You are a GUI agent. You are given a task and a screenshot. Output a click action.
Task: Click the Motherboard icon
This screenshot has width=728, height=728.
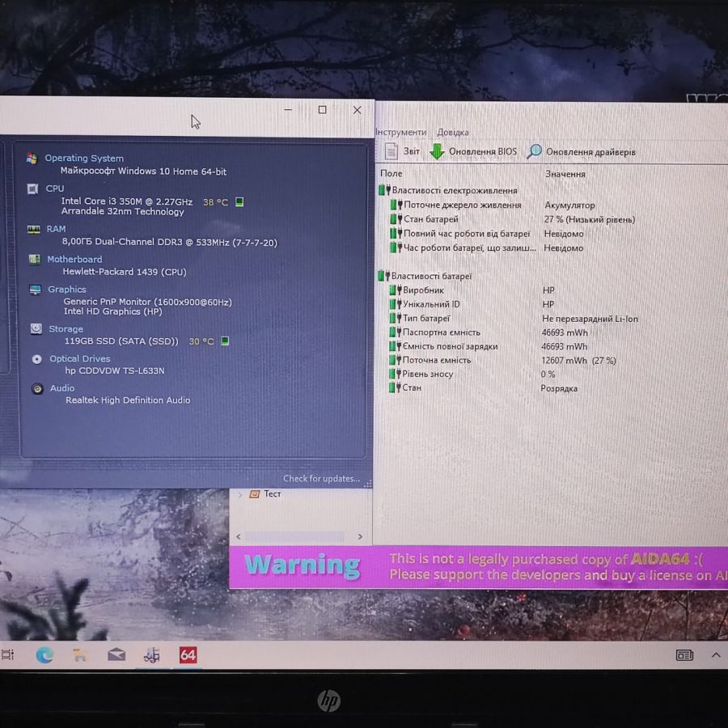click(x=34, y=259)
